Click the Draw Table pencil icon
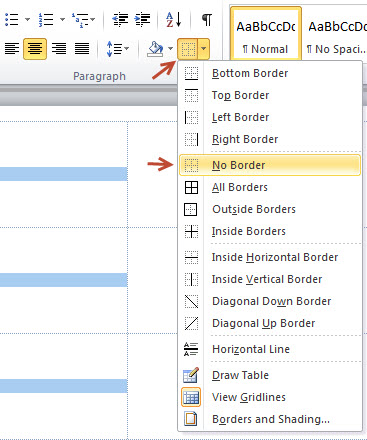Viewport: 367px width, 440px height. pos(191,375)
